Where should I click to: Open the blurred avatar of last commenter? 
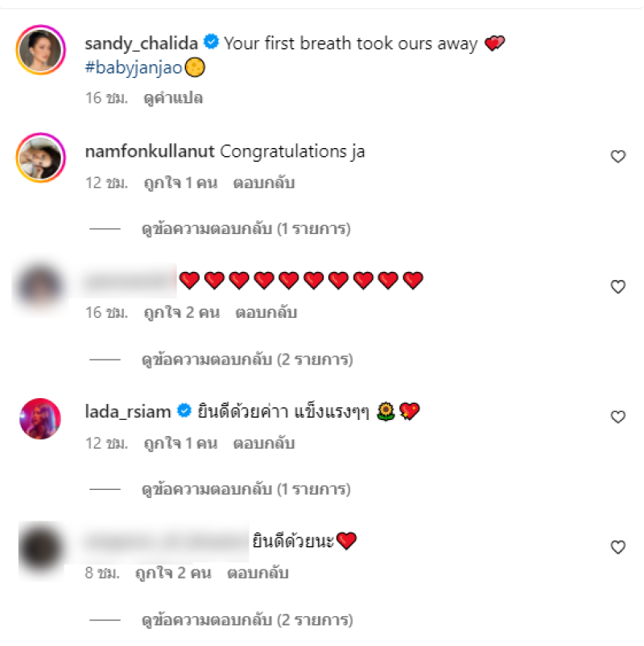(x=40, y=549)
